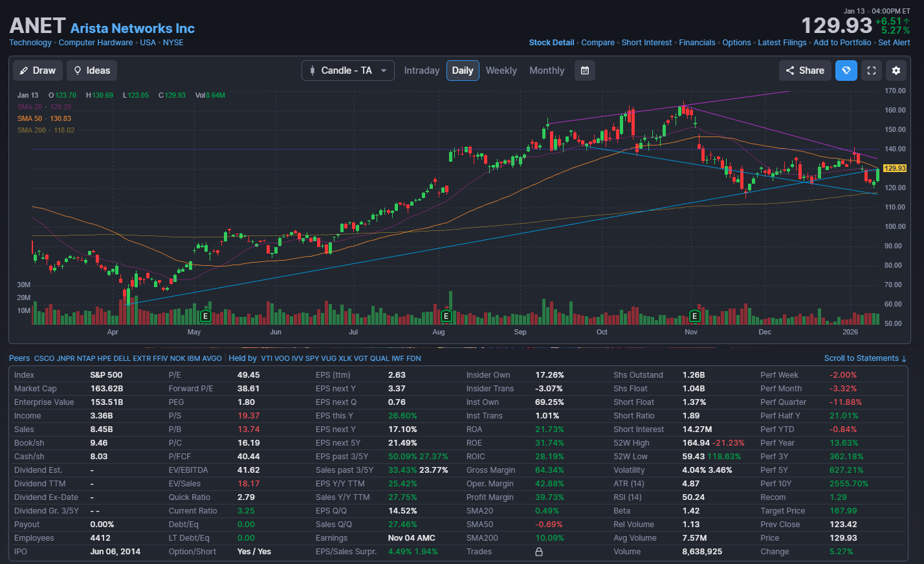Click the Target Price value 167.99

coord(843,511)
